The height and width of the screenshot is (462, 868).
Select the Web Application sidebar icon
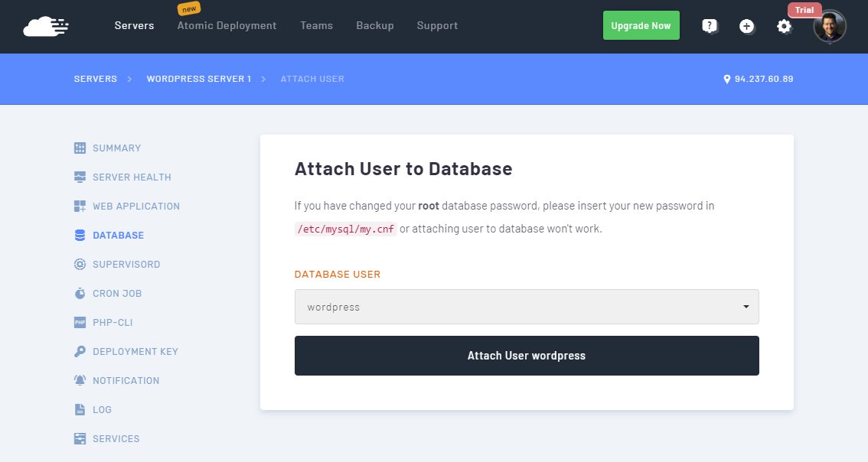80,206
